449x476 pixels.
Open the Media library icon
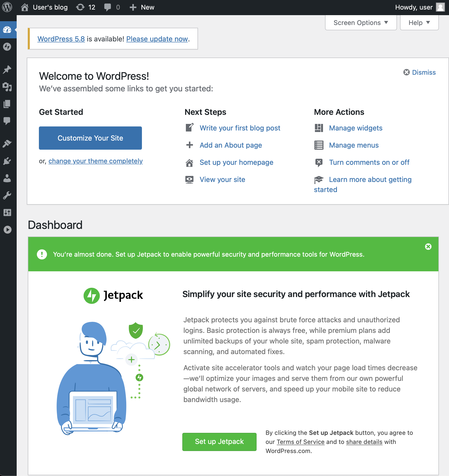8,87
